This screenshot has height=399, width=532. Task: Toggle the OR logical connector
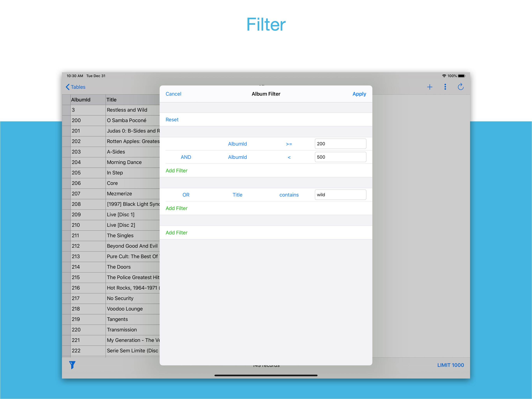click(x=186, y=195)
